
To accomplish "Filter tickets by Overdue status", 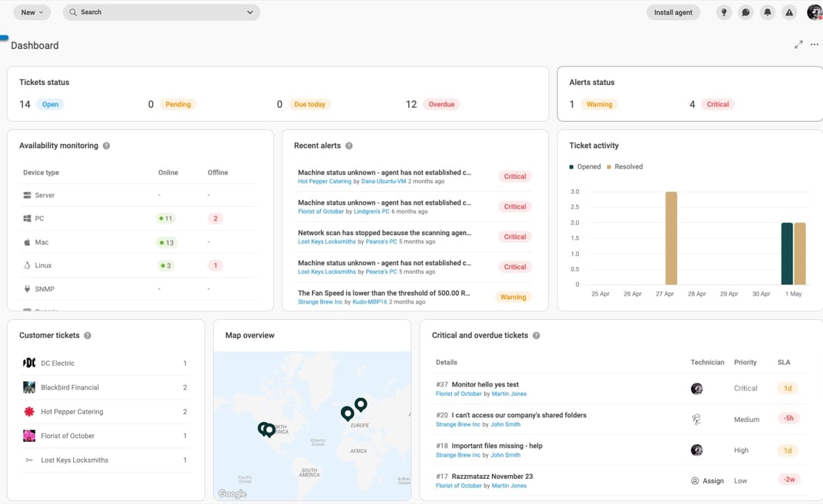I will pyautogui.click(x=441, y=104).
